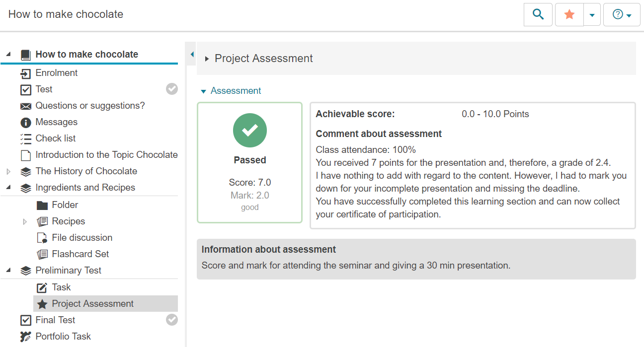The width and height of the screenshot is (644, 347).
Task: Click the grey completion checkmark beside Test
Action: (x=172, y=89)
